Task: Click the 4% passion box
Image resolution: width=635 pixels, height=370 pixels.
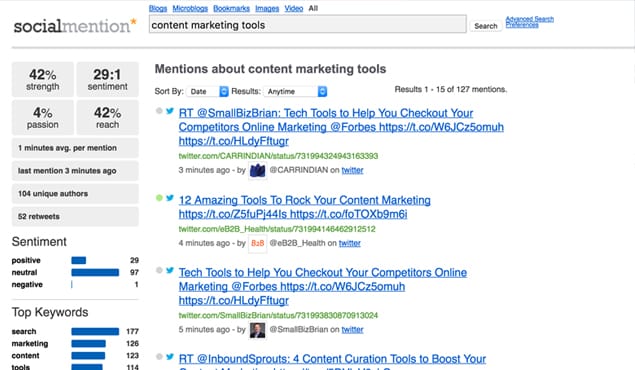Action: pyautogui.click(x=43, y=117)
